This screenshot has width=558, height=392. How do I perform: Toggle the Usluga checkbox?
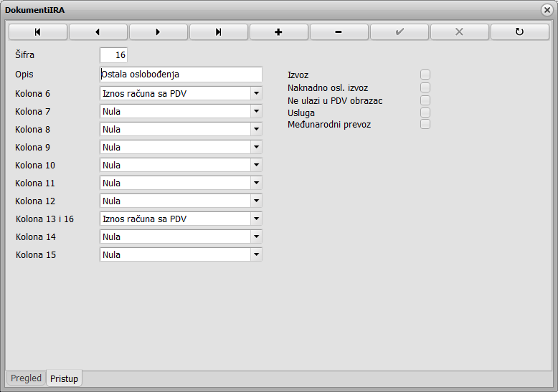click(x=425, y=113)
